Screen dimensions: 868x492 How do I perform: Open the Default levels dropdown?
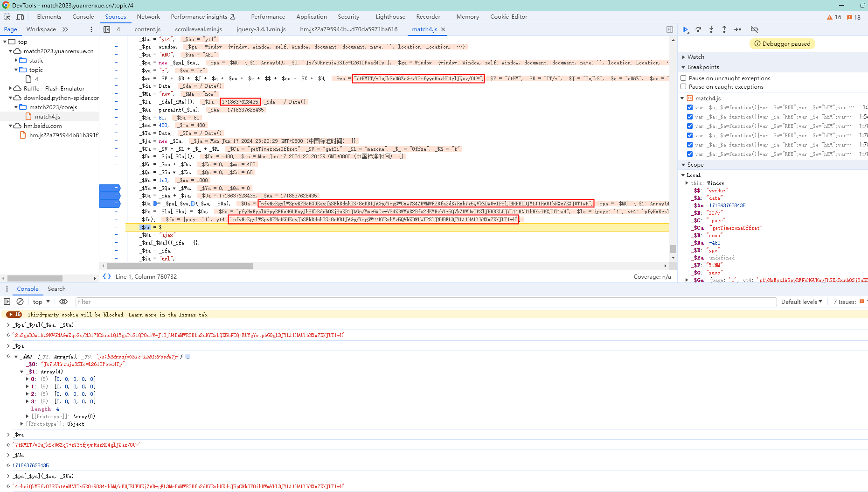click(x=801, y=302)
